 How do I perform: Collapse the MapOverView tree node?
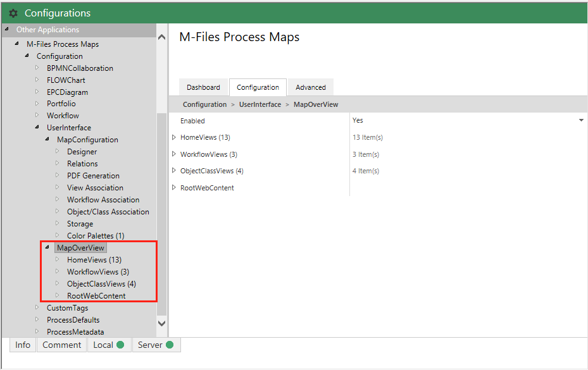(47, 248)
